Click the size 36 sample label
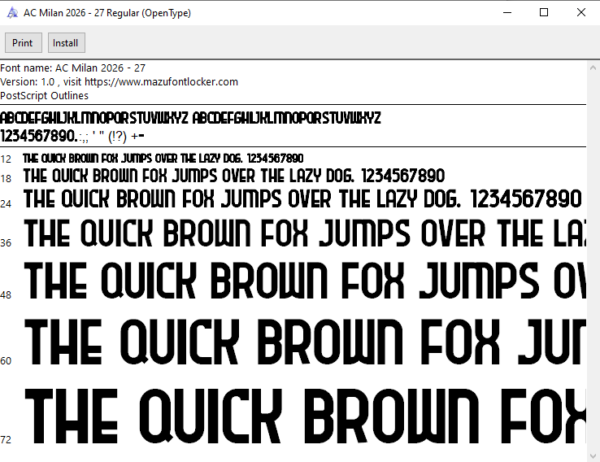The width and height of the screenshot is (600, 462). 6,243
